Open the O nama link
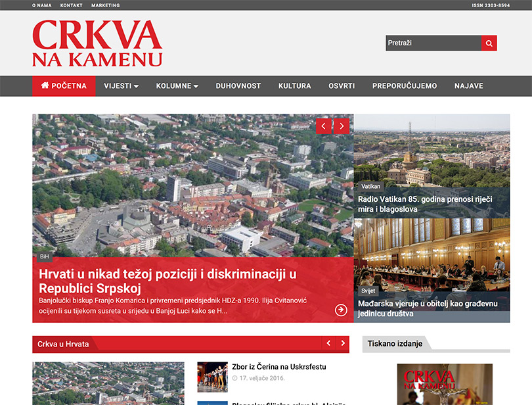Screen dimensions: 532x405 pos(42,5)
